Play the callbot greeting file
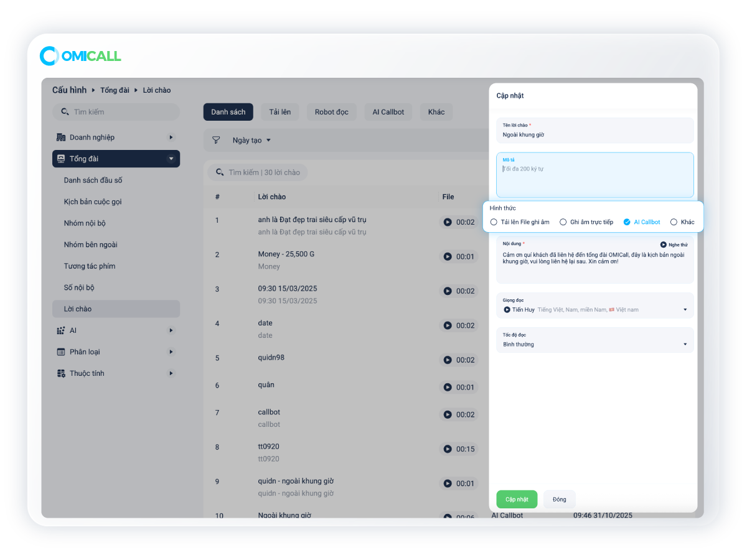The image size is (747, 560). coord(448,414)
